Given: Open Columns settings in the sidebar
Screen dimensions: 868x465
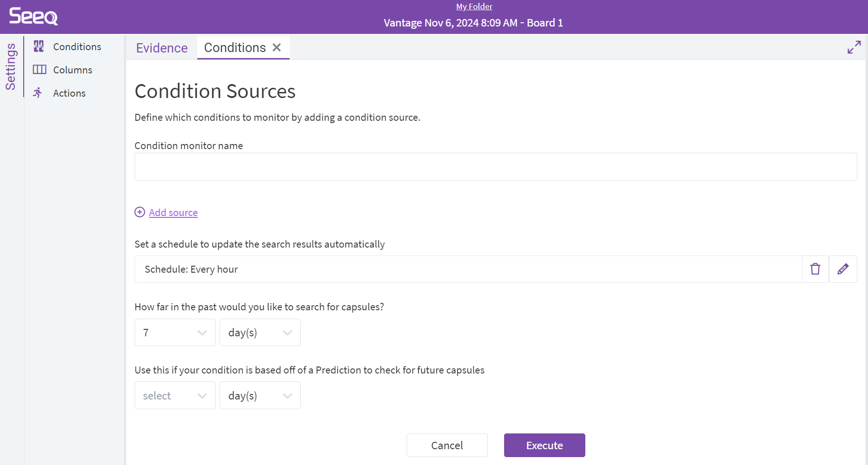Looking at the screenshot, I should click(72, 70).
